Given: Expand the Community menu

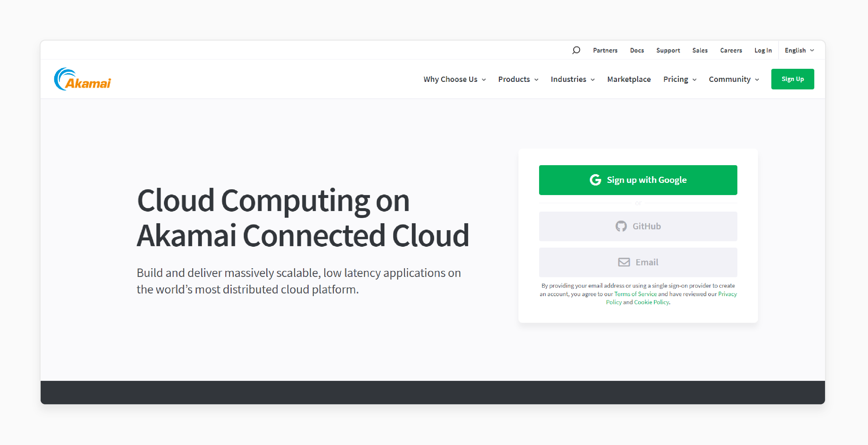Looking at the screenshot, I should (x=734, y=79).
